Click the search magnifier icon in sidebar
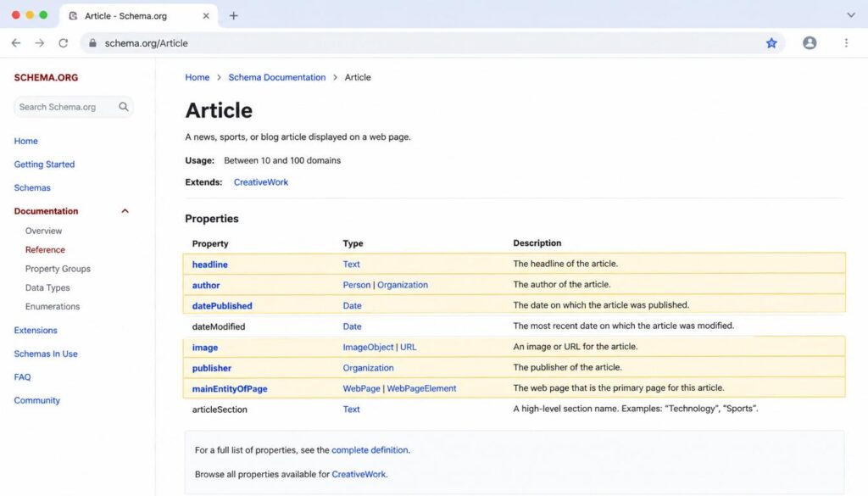The height and width of the screenshot is (496, 868). tap(124, 107)
